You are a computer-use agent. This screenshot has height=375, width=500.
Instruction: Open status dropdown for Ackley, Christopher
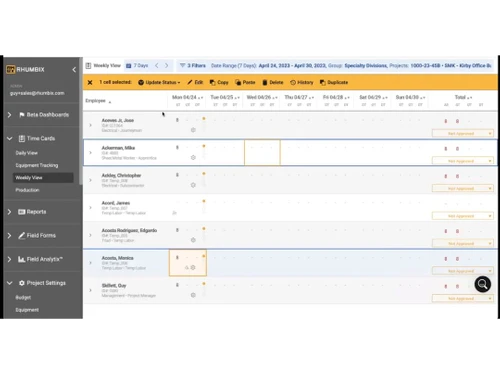(463, 189)
